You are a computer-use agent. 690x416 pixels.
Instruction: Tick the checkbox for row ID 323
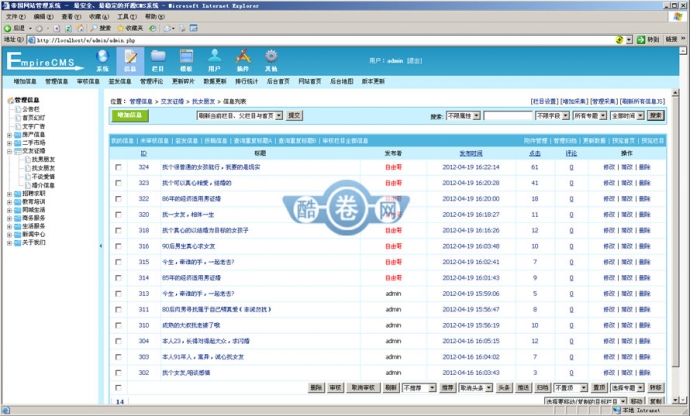(x=118, y=183)
